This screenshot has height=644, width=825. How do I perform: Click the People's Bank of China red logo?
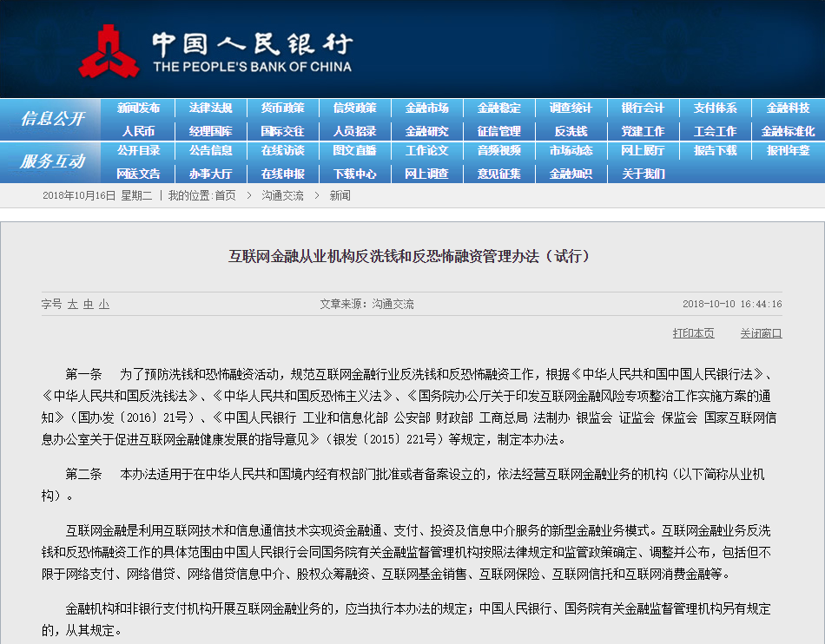point(109,51)
